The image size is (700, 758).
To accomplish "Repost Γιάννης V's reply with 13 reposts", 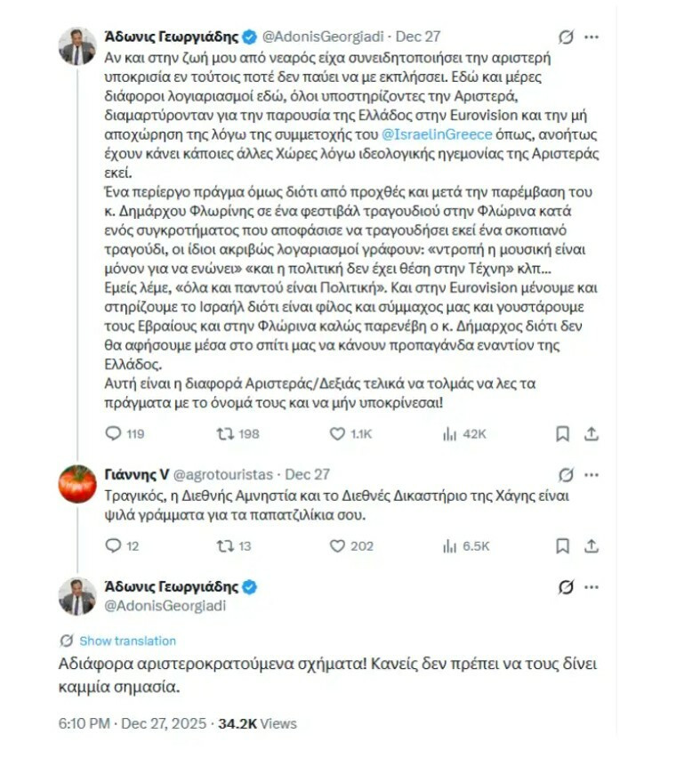I will click(226, 545).
